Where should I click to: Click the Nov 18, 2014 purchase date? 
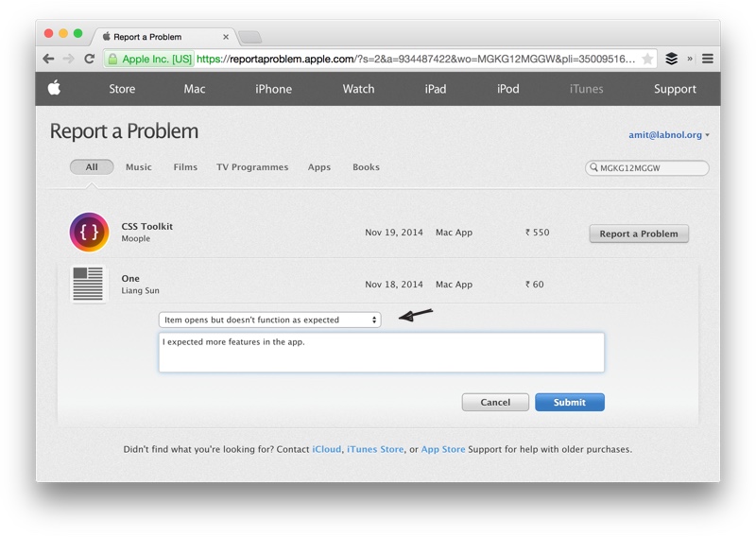click(x=394, y=285)
